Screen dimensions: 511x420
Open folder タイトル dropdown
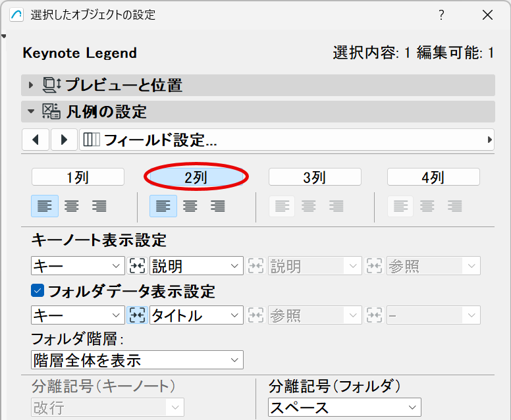[196, 315]
